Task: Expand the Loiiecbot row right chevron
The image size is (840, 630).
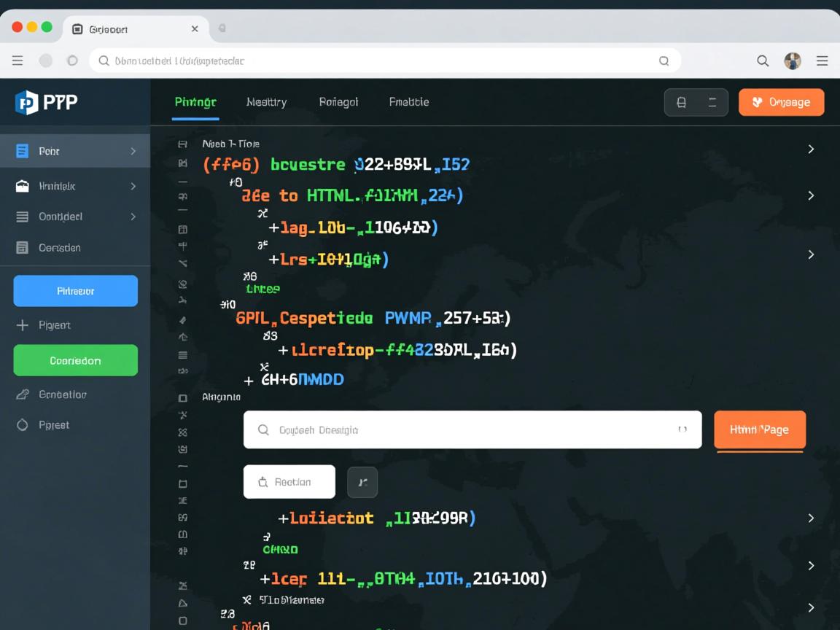Action: 811,518
